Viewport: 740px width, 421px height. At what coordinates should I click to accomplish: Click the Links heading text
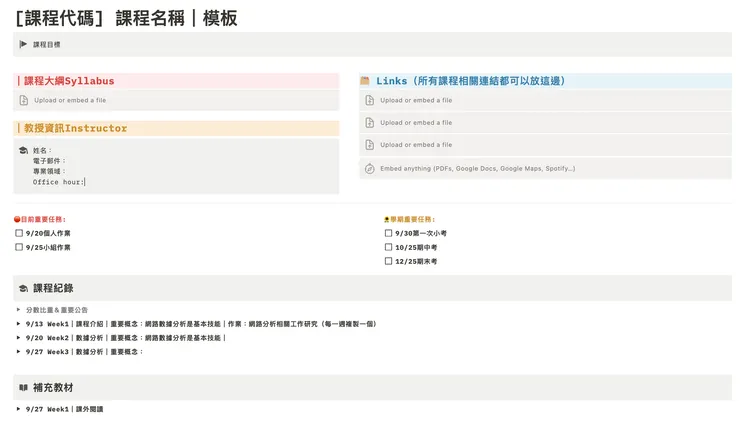point(471,81)
